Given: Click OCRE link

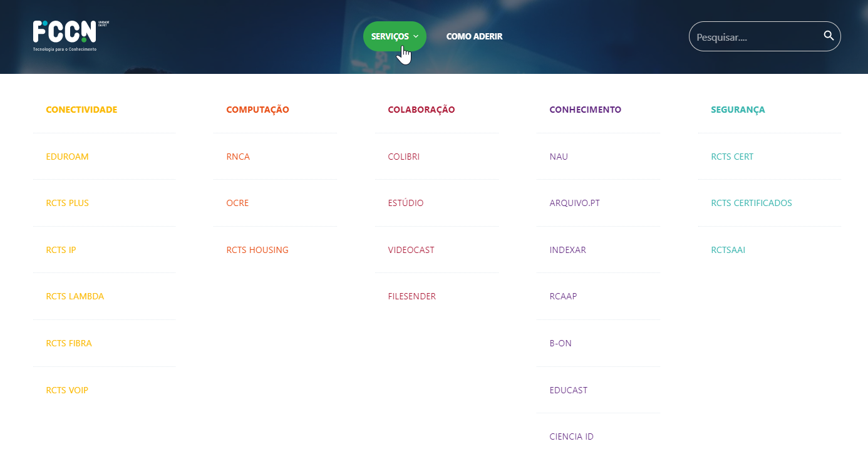Looking at the screenshot, I should coord(237,203).
